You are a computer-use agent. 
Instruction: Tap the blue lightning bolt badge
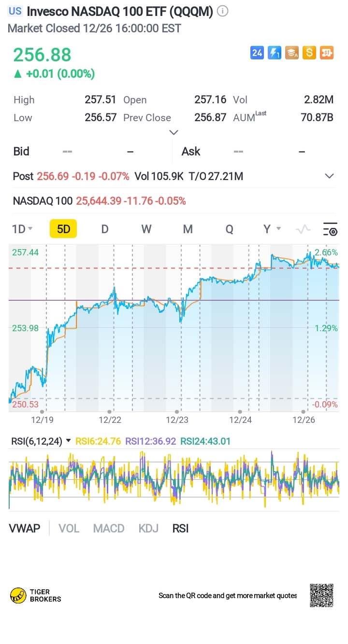(x=275, y=53)
